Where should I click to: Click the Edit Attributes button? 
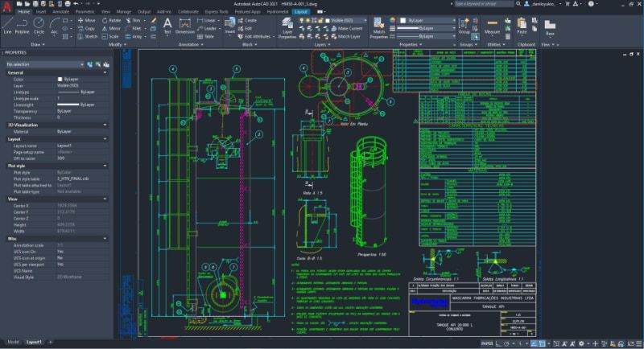255,36
